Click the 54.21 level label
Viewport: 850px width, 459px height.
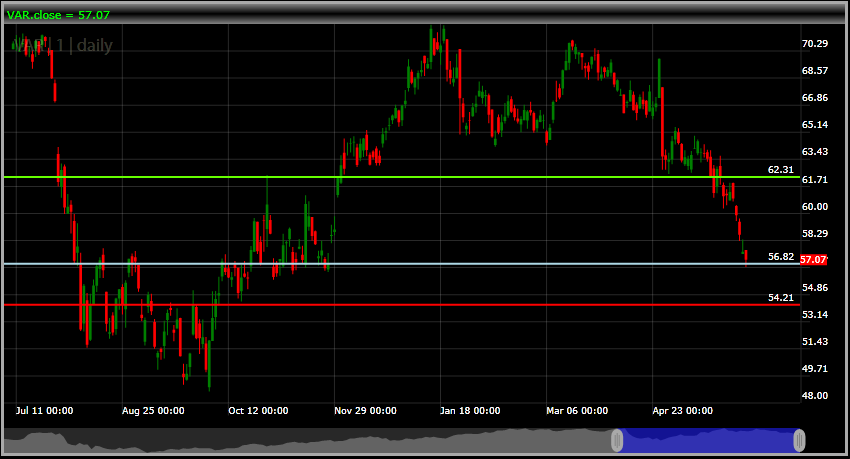point(781,297)
